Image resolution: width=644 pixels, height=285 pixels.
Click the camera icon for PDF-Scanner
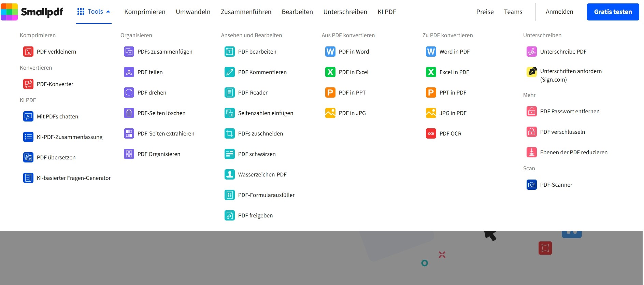tap(531, 185)
